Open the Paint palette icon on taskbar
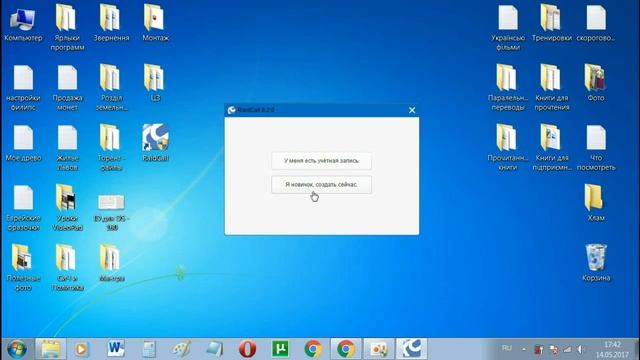 coord(181,349)
